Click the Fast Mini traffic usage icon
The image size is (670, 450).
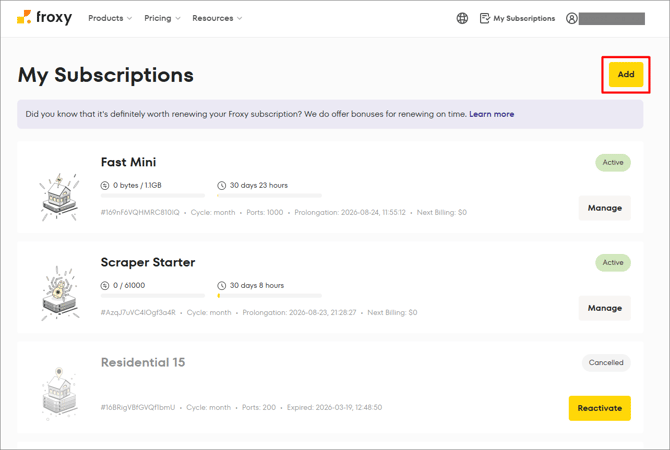pyautogui.click(x=105, y=185)
